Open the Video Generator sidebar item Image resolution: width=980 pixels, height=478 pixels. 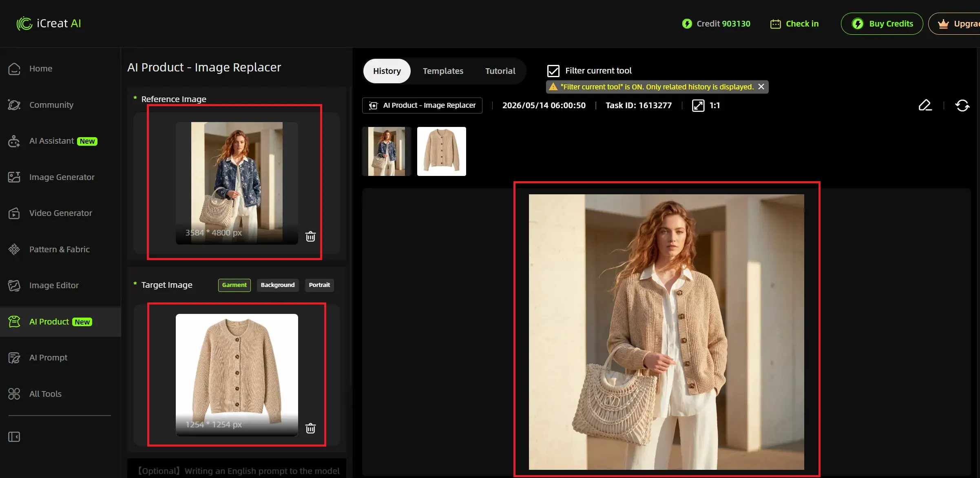tap(60, 213)
